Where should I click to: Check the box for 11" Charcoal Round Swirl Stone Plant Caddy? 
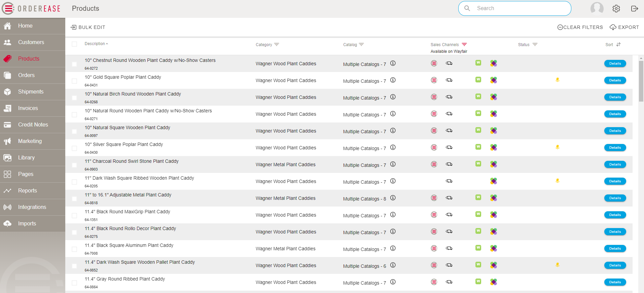coord(74,165)
